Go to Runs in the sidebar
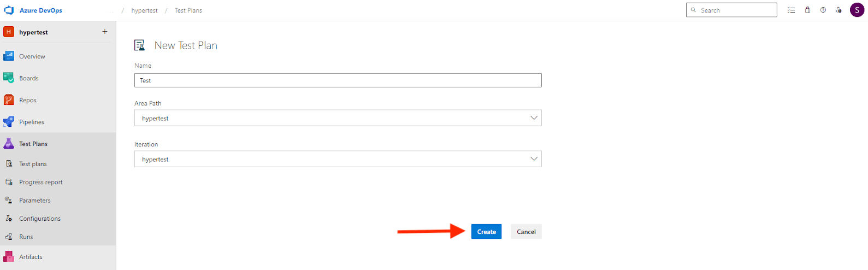Image resolution: width=868 pixels, height=270 pixels. coord(26,237)
